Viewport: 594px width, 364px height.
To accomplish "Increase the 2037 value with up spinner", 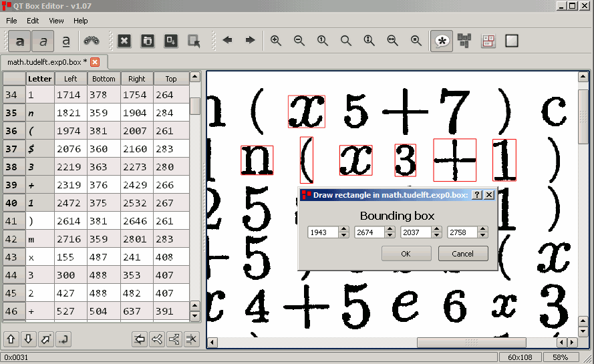I will (436, 229).
